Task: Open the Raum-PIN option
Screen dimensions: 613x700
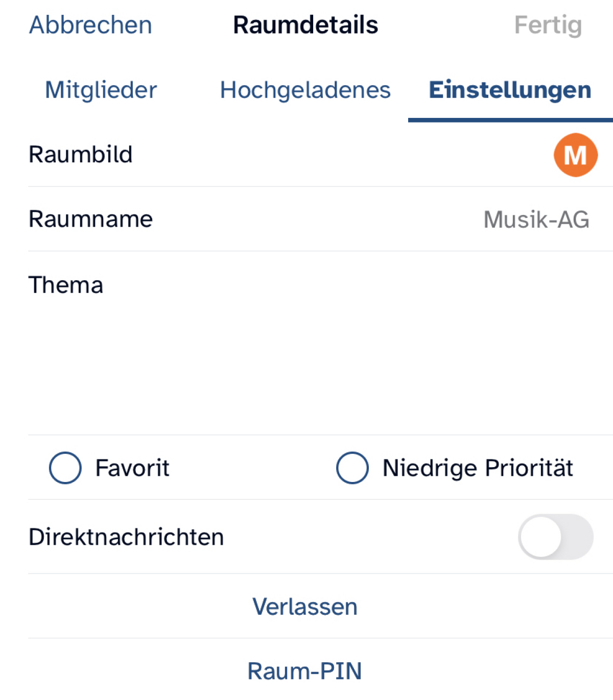Action: 305,671
